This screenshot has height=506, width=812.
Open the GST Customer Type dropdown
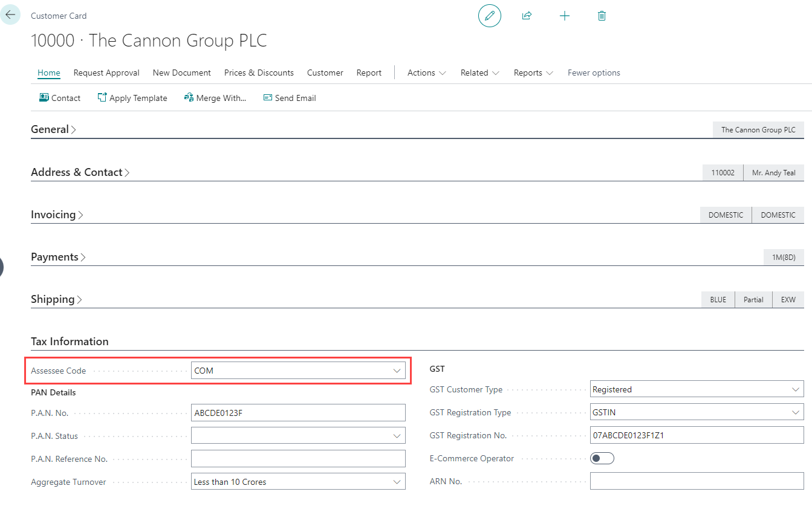(795, 389)
